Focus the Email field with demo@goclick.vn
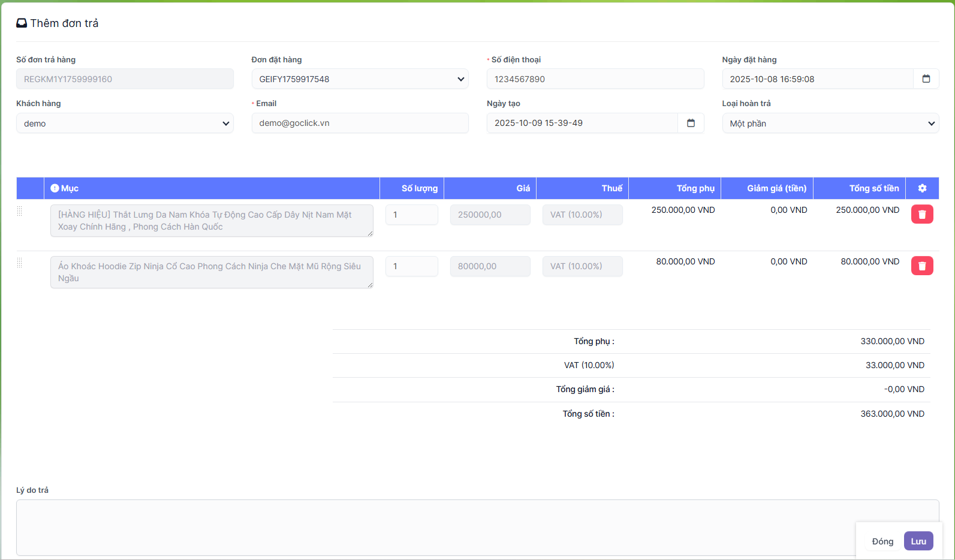The width and height of the screenshot is (955, 560). coord(360,123)
